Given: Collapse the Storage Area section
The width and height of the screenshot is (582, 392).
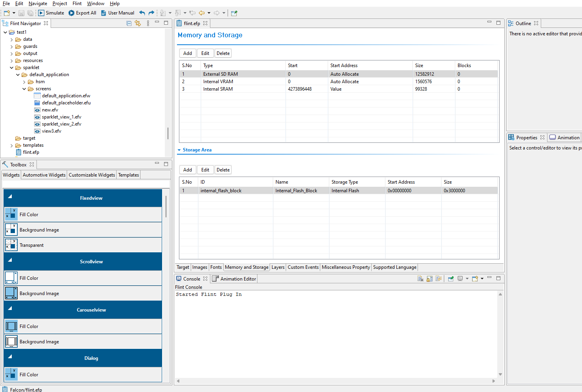Looking at the screenshot, I should point(179,150).
